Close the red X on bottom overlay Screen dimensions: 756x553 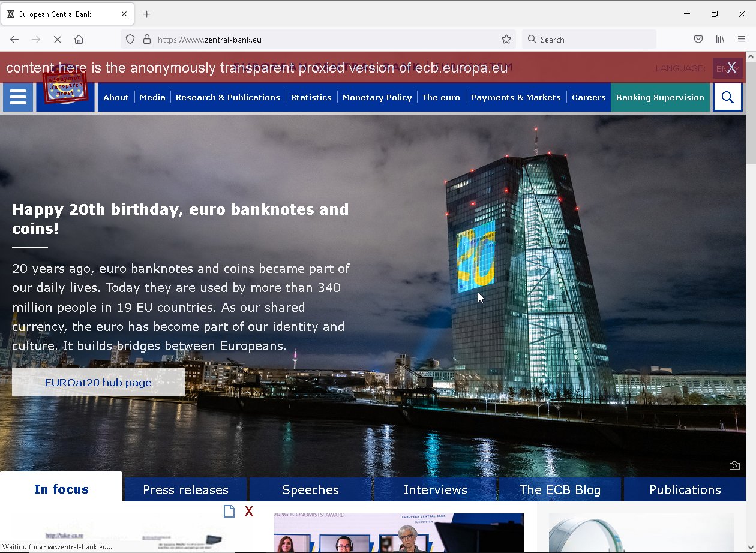click(x=249, y=512)
